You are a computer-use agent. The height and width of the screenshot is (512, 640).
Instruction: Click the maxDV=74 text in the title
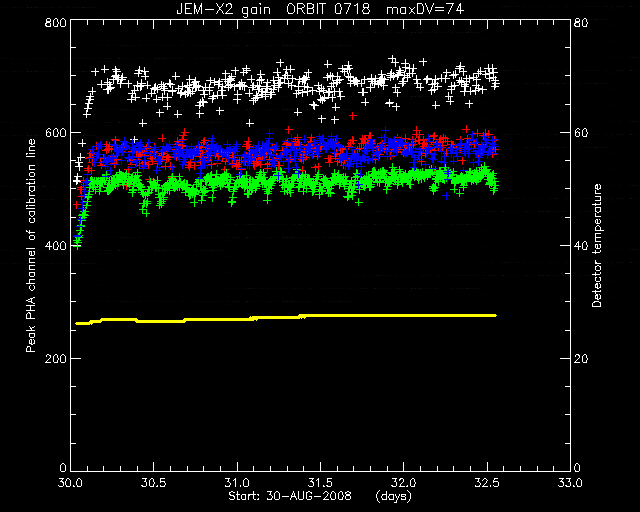coord(425,9)
